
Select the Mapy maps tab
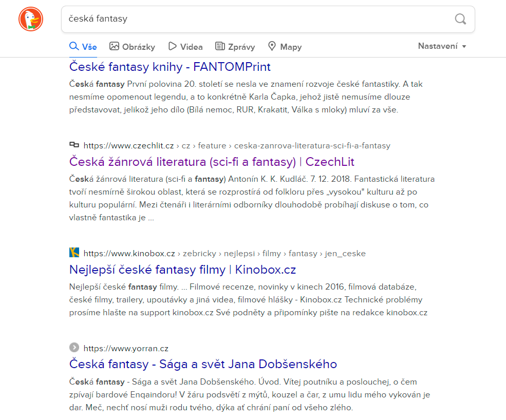pyautogui.click(x=285, y=47)
